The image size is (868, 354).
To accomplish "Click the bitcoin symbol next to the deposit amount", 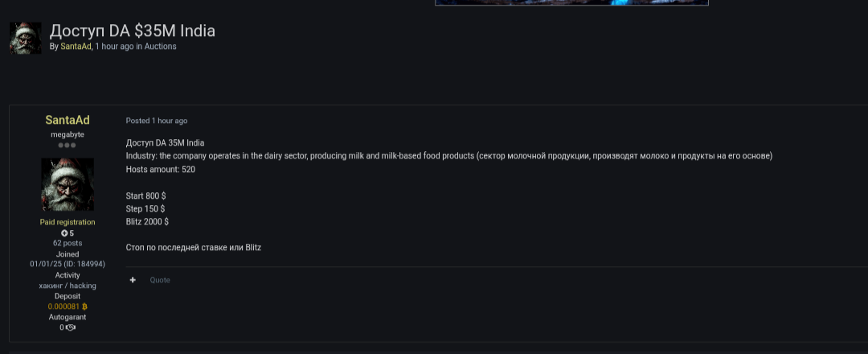I will click(84, 307).
